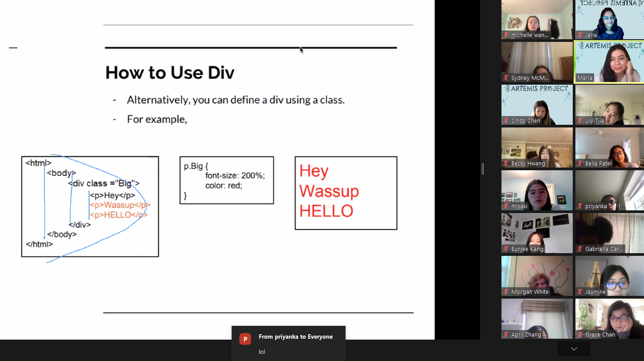The image size is (644, 361).
Task: Open the chat notification from priyanka
Action: [x=289, y=344]
